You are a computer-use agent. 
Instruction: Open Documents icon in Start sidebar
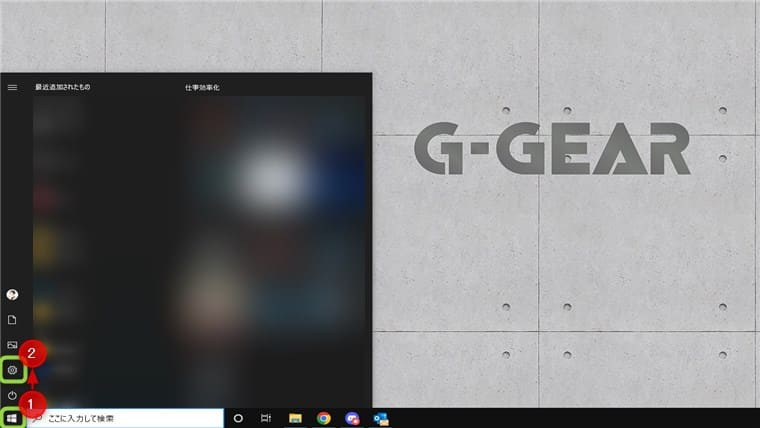(12, 320)
